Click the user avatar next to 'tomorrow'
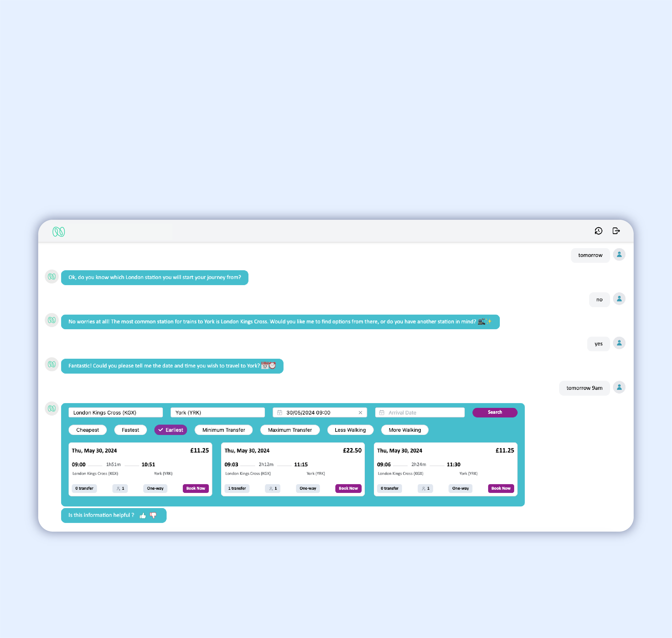This screenshot has width=672, height=638. 619,255
